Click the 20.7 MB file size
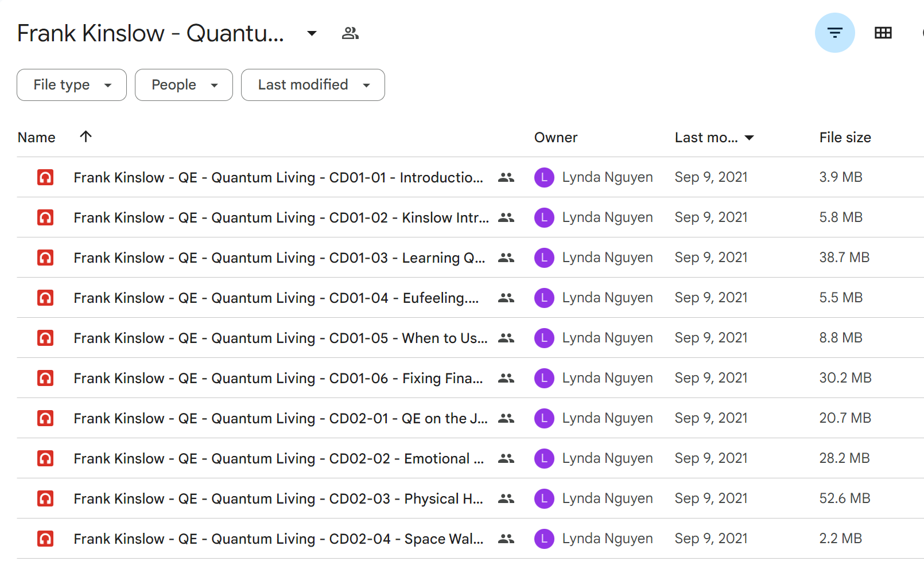 (845, 418)
